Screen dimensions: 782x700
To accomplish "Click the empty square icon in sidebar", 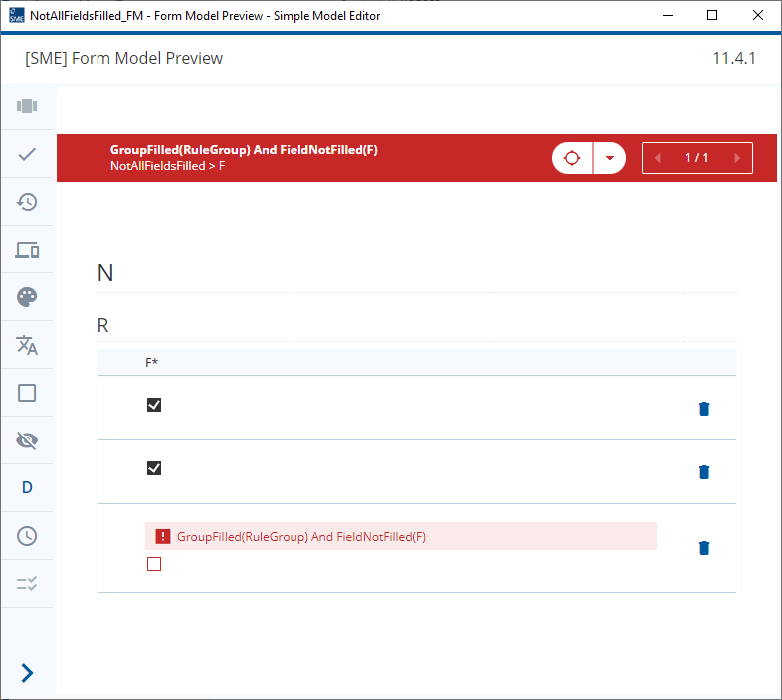I will pos(27,393).
